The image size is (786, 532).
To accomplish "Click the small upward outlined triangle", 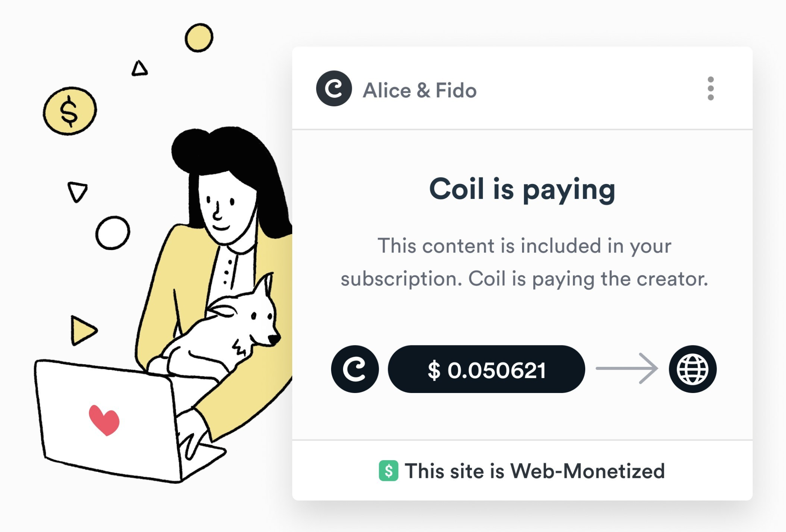I will pyautogui.click(x=139, y=68).
